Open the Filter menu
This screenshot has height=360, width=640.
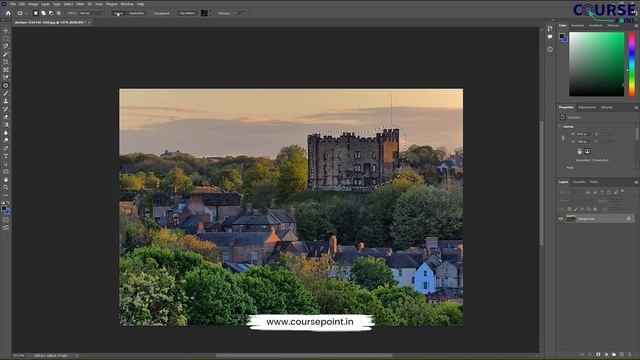80,4
